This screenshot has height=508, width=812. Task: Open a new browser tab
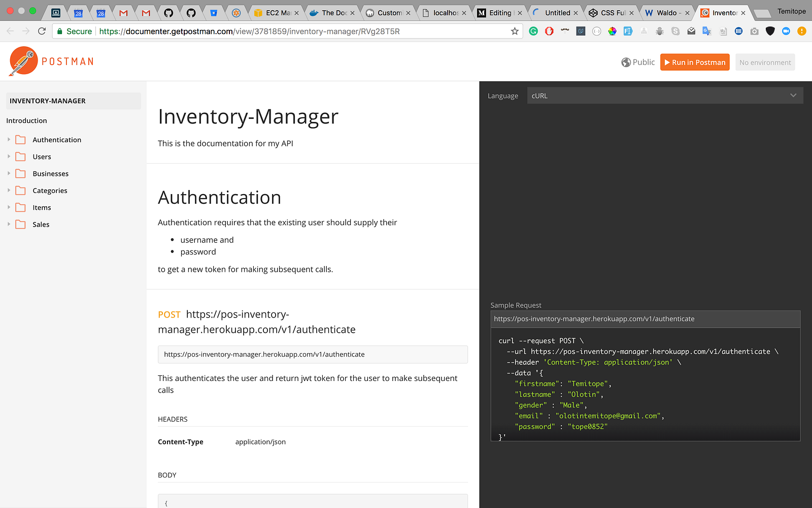coord(762,13)
